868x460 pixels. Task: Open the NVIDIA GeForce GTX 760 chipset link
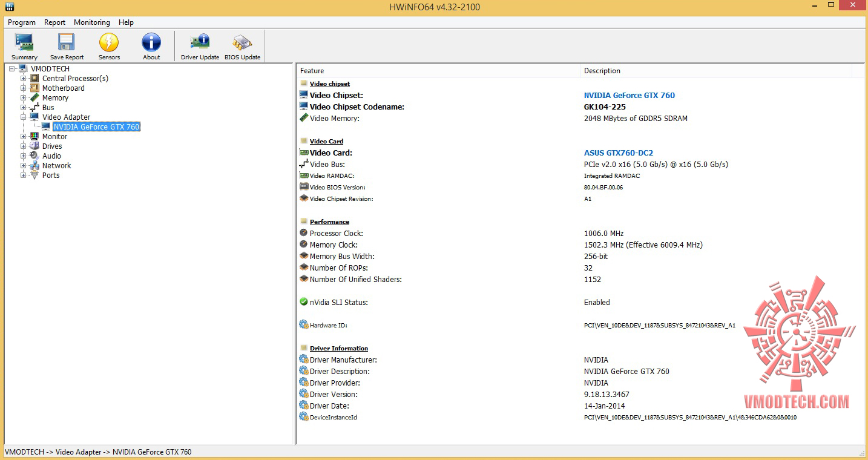coord(629,95)
